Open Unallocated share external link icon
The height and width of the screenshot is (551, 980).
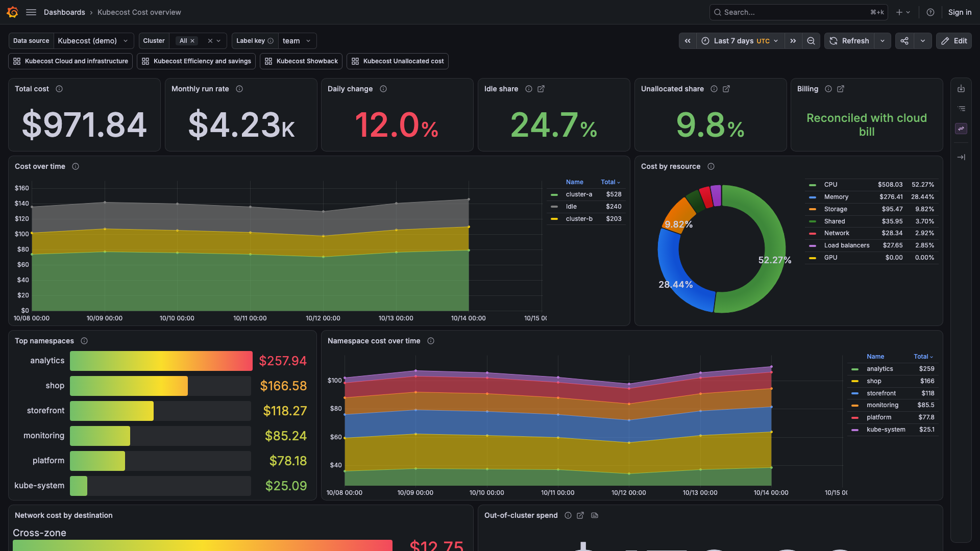click(x=726, y=89)
